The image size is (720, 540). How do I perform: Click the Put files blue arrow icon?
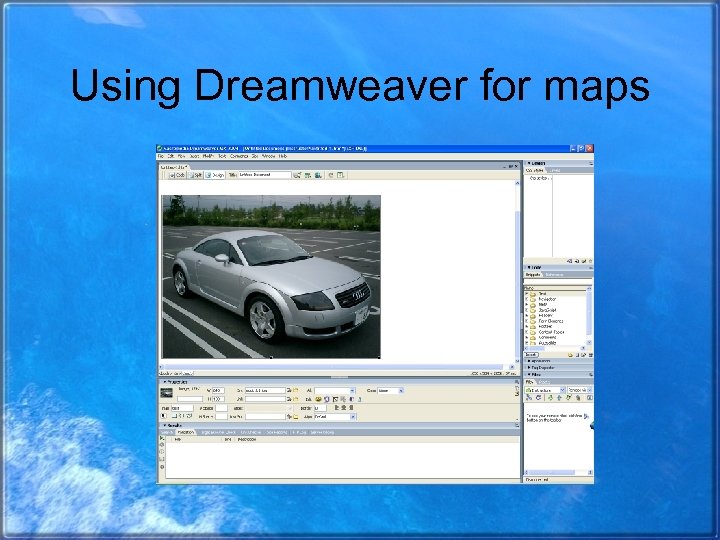click(x=559, y=398)
